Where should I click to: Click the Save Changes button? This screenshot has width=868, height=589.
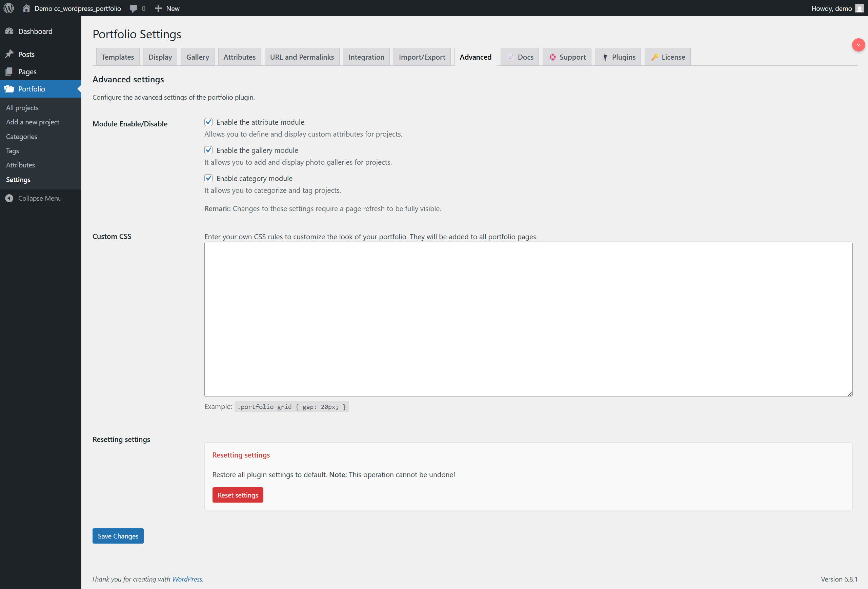point(118,535)
